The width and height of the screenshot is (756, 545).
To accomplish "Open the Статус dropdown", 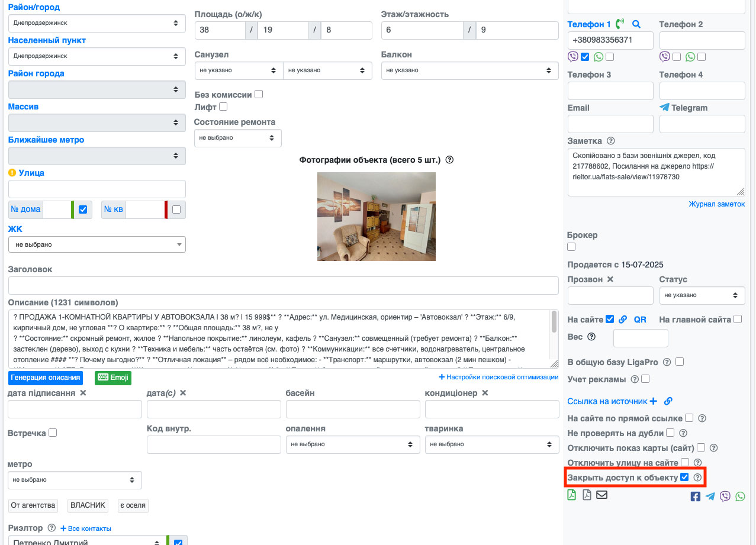I will 702,295.
